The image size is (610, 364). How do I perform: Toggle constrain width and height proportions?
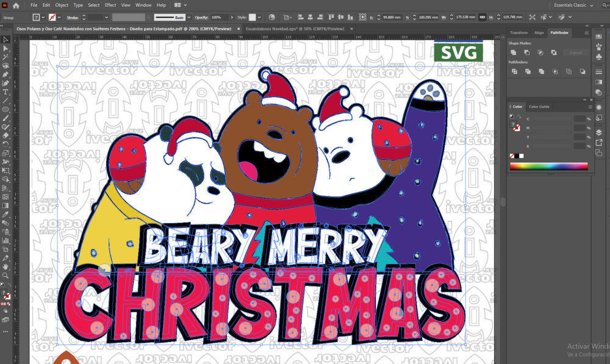[483, 17]
